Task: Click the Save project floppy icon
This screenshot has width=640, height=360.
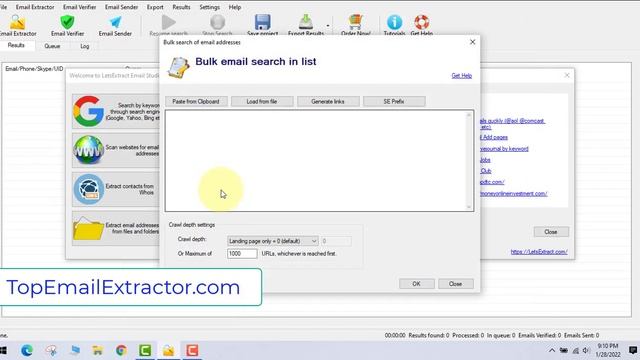Action: click(262, 22)
